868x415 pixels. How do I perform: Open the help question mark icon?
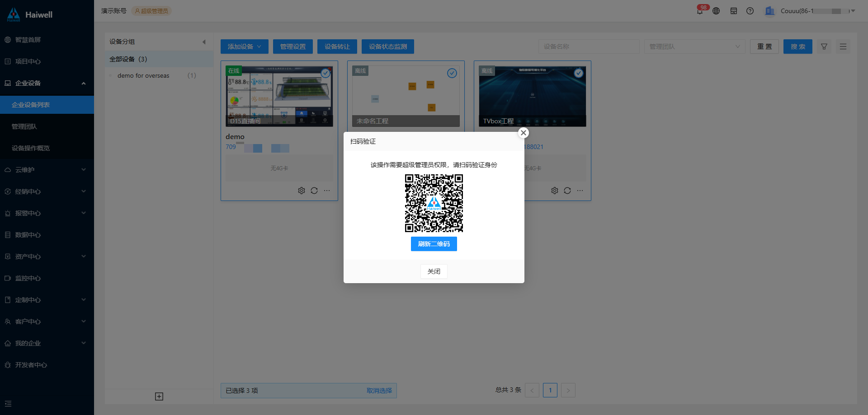point(750,11)
